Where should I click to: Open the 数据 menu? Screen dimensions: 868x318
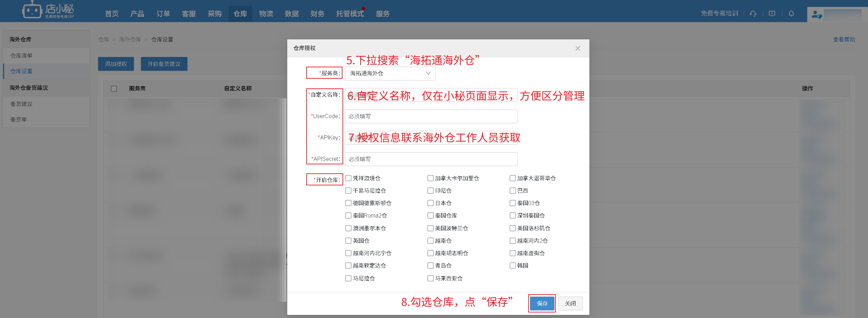click(x=292, y=14)
